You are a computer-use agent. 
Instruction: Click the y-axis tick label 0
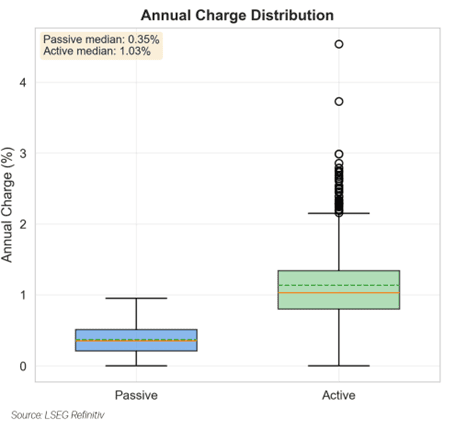(23, 366)
